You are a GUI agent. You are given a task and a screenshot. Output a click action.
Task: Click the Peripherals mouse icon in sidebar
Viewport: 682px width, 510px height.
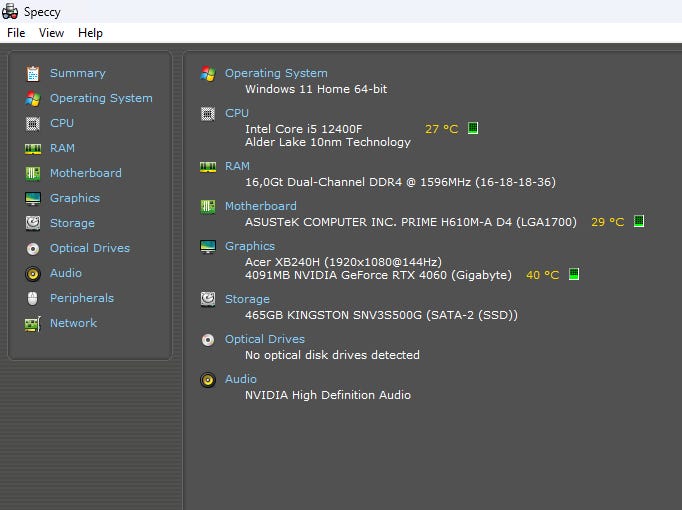click(33, 298)
